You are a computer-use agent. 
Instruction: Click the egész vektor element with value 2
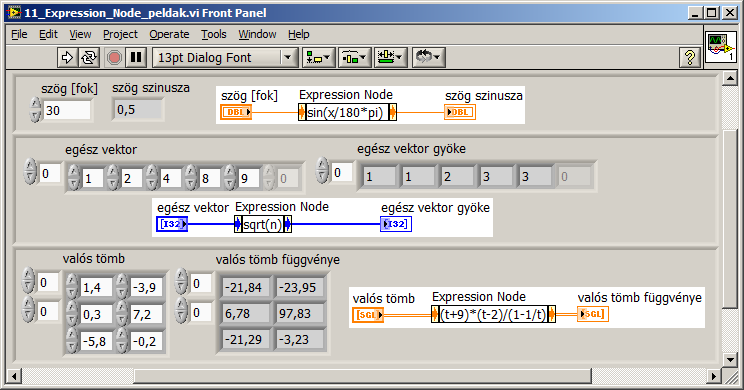tap(131, 178)
